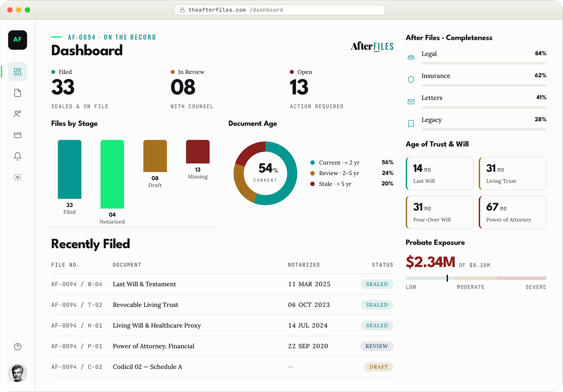Image resolution: width=563 pixels, height=392 pixels.
Task: Click the Current legend teal dot
Action: pyautogui.click(x=312, y=162)
